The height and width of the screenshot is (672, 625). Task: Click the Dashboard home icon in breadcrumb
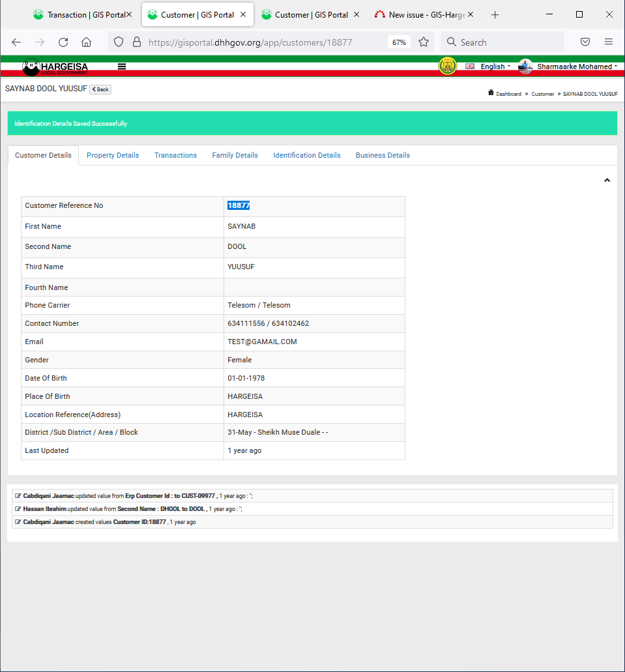(x=491, y=93)
